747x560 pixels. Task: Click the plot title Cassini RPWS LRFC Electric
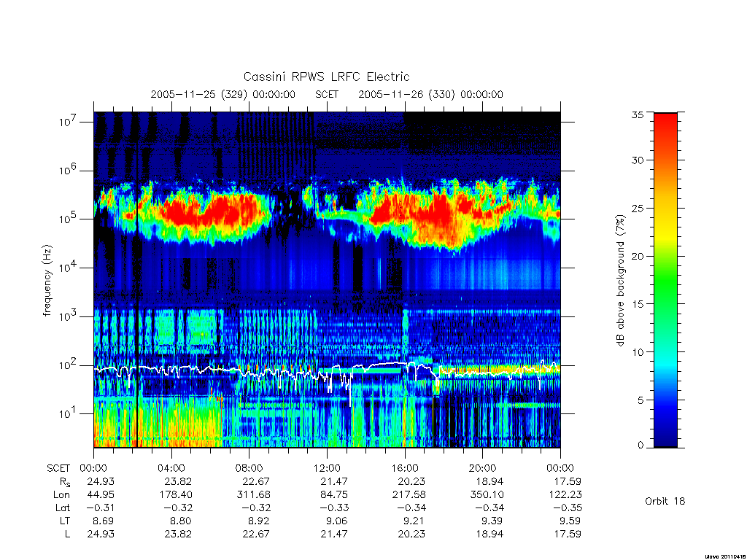(x=326, y=77)
